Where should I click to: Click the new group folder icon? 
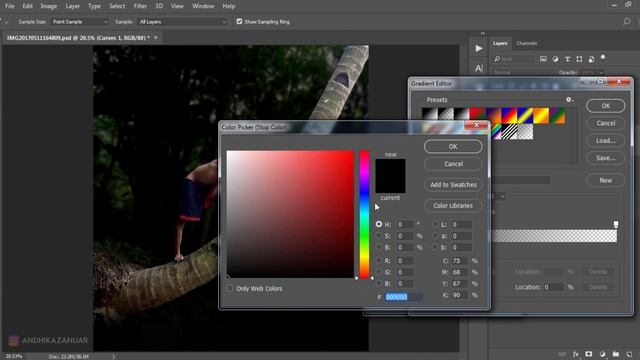pos(616,354)
